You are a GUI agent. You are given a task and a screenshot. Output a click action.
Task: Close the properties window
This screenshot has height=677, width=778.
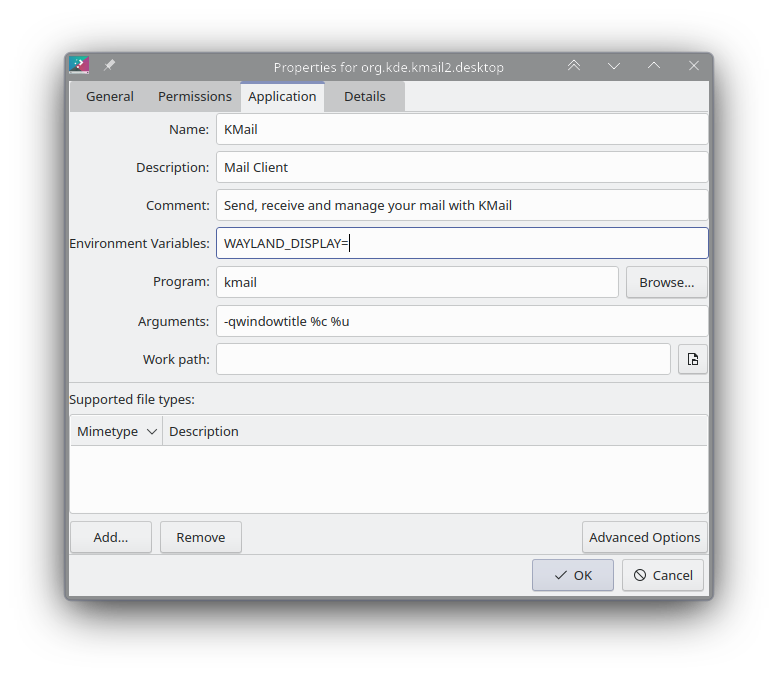694,66
